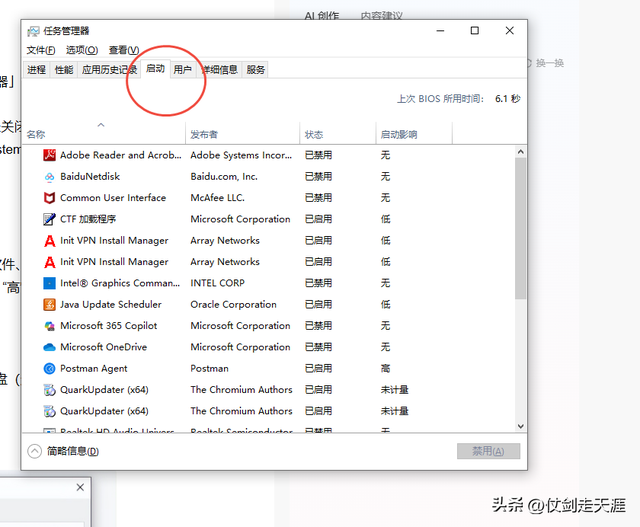This screenshot has height=527, width=640.
Task: Click the Adobe Systems Incor... publisher cell
Action: tap(241, 156)
